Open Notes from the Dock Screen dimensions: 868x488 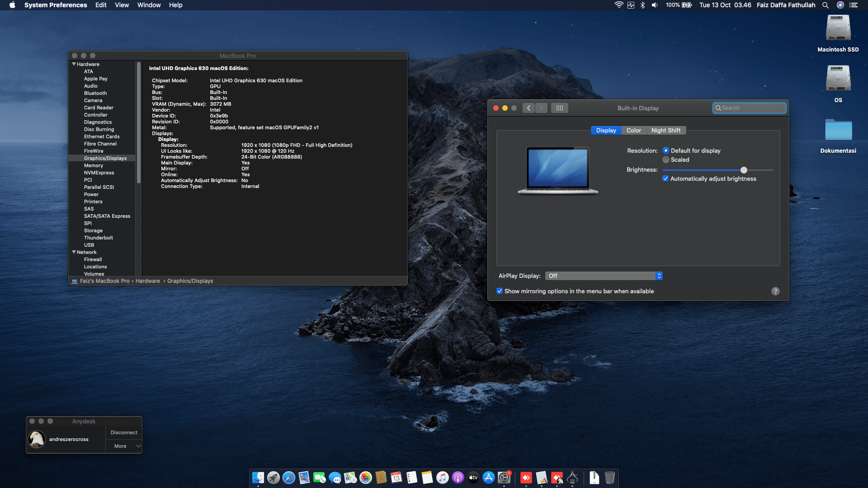427,478
